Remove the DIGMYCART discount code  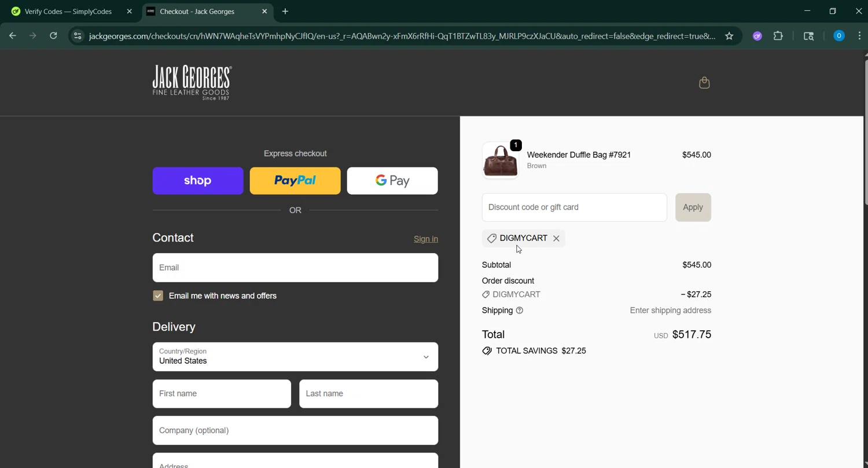click(x=556, y=238)
